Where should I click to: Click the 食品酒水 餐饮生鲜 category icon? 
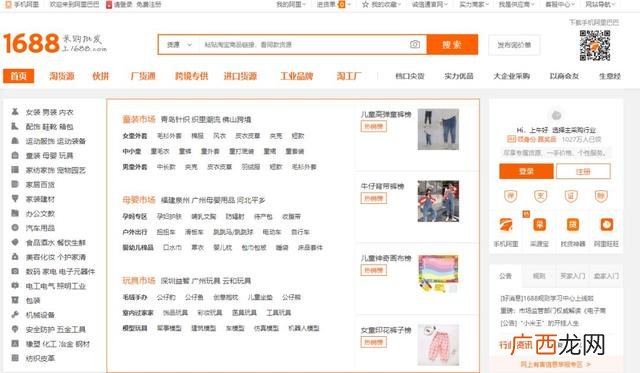pos(15,242)
